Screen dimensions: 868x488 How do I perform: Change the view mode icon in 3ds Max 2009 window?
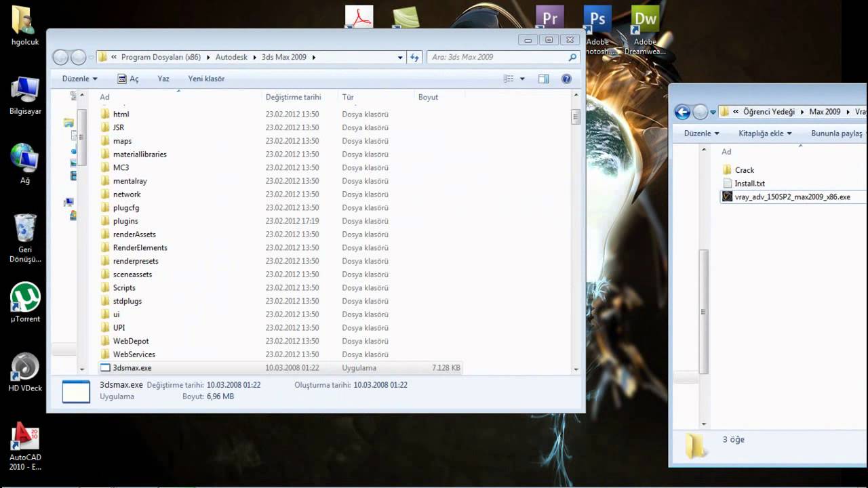click(x=509, y=79)
